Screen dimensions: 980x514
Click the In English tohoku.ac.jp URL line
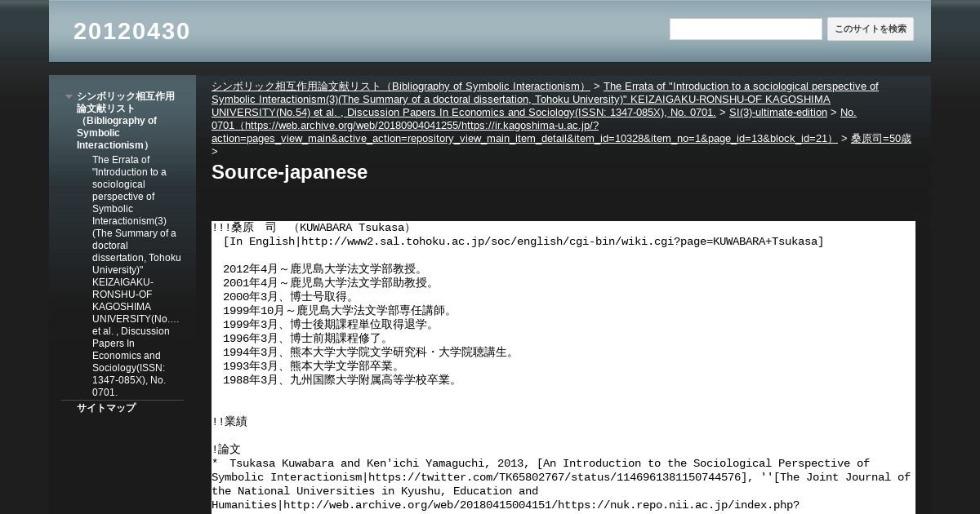[x=523, y=241]
